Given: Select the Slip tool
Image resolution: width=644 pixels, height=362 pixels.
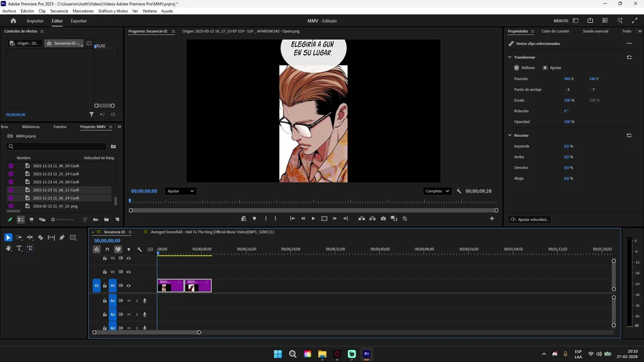Looking at the screenshot, I should click(51, 237).
